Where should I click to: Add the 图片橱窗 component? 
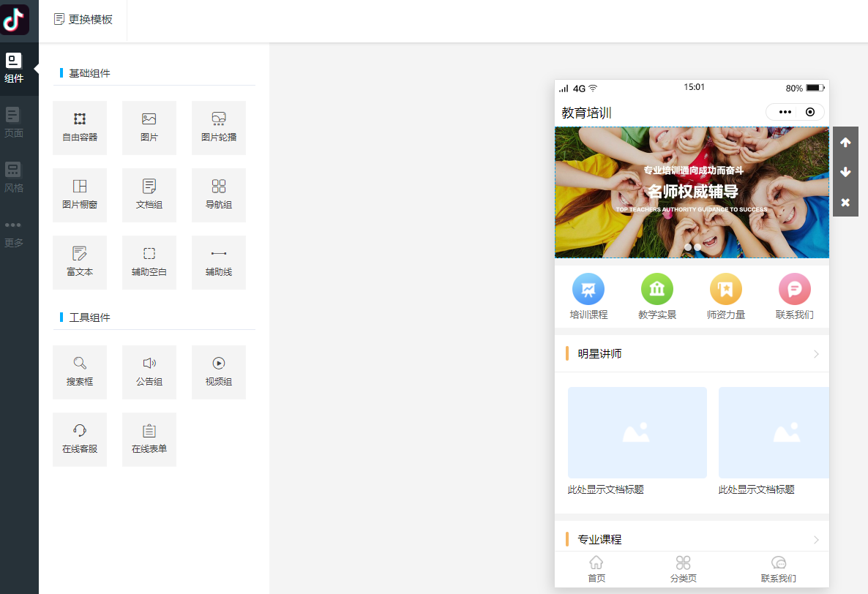(x=80, y=195)
